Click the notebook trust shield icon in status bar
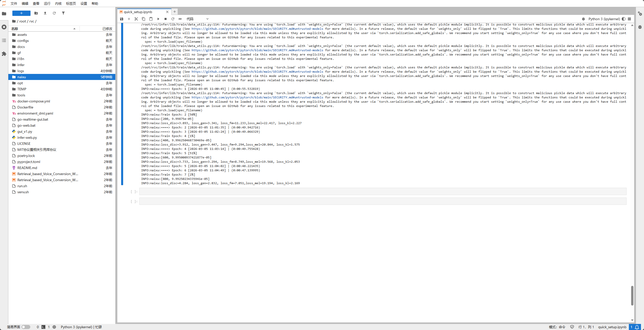 (x=572, y=327)
